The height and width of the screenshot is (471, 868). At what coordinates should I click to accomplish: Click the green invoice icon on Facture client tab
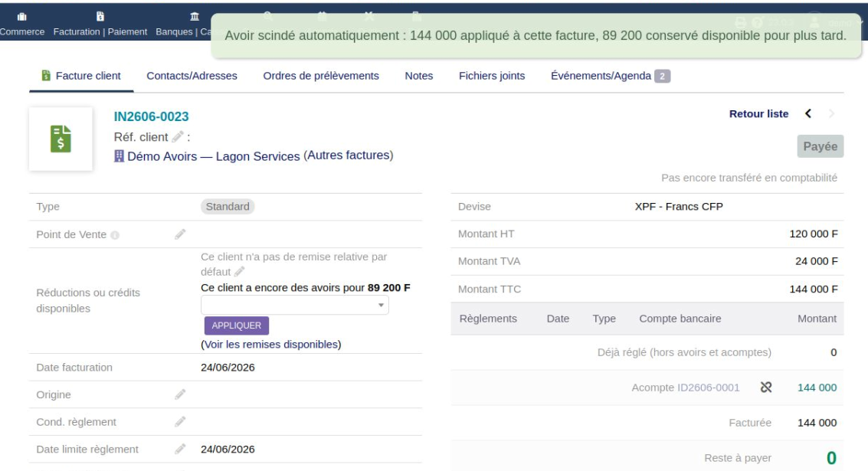(x=47, y=75)
